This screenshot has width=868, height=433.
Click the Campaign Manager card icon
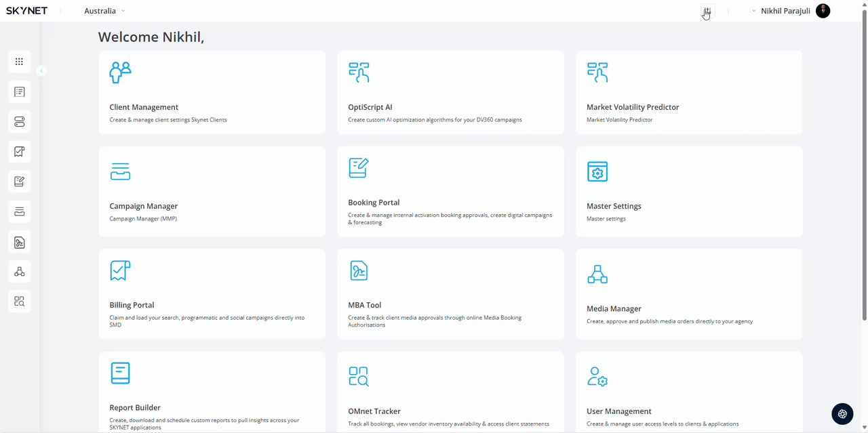(x=120, y=171)
